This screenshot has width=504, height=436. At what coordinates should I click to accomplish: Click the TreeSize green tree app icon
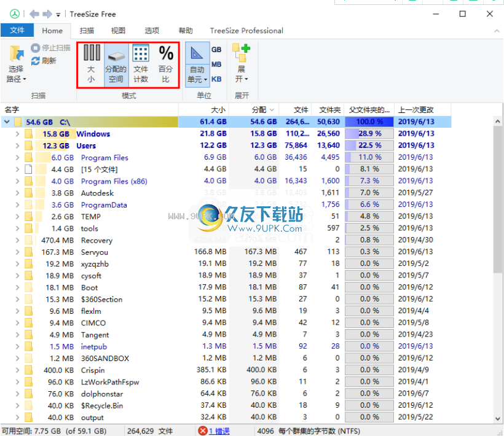[15, 14]
